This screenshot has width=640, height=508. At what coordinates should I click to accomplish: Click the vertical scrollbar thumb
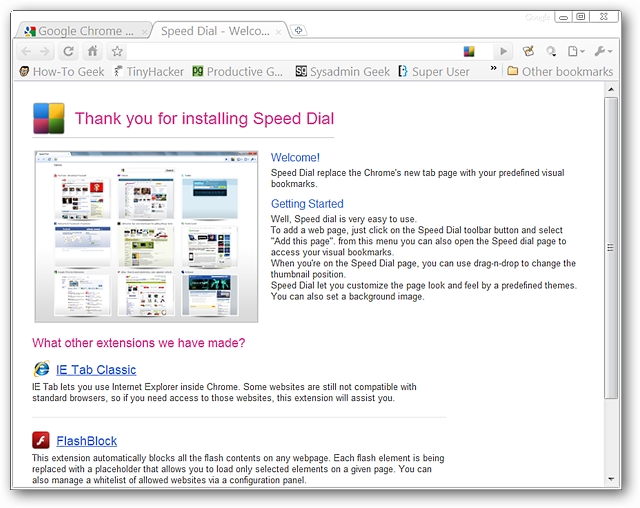click(x=611, y=248)
